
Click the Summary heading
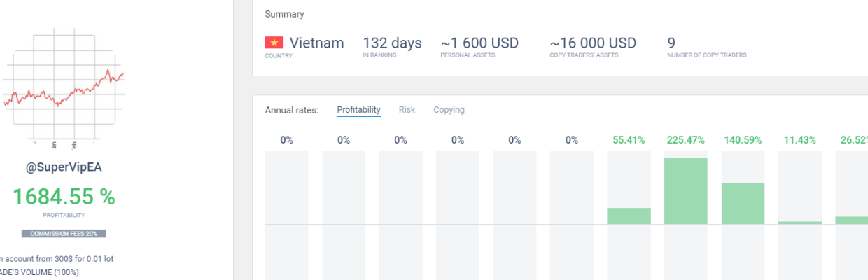coord(285,14)
